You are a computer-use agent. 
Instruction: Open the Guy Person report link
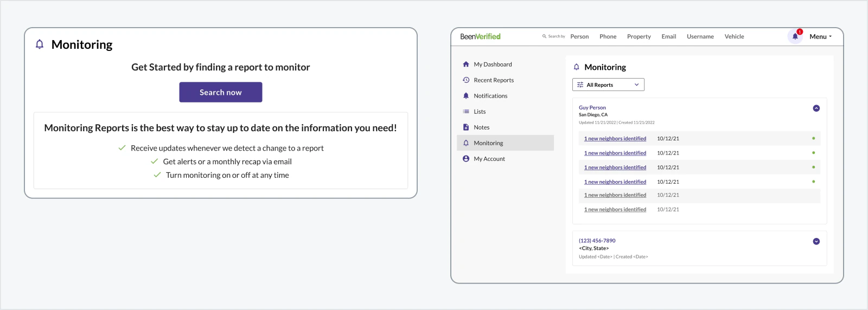tap(592, 107)
